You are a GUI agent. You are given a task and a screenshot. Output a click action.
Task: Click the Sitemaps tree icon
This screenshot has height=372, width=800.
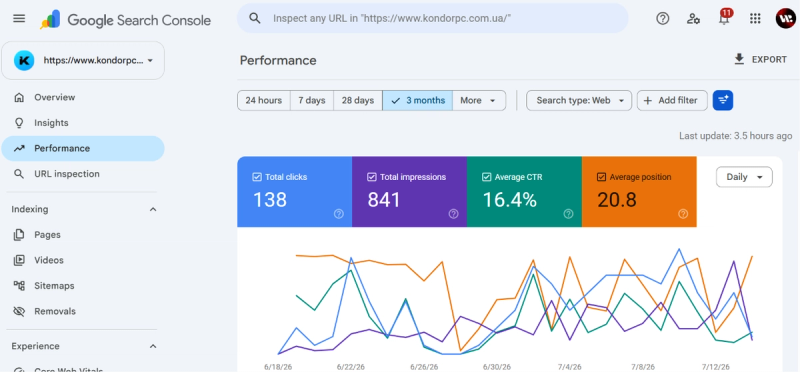tap(19, 286)
